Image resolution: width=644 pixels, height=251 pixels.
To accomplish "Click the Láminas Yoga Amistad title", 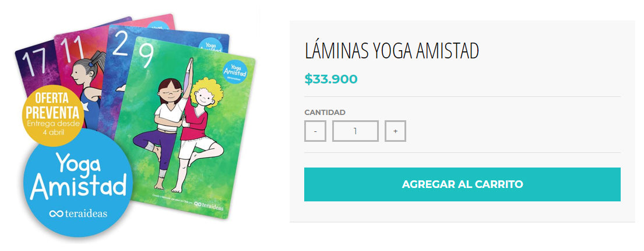I will [x=392, y=51].
